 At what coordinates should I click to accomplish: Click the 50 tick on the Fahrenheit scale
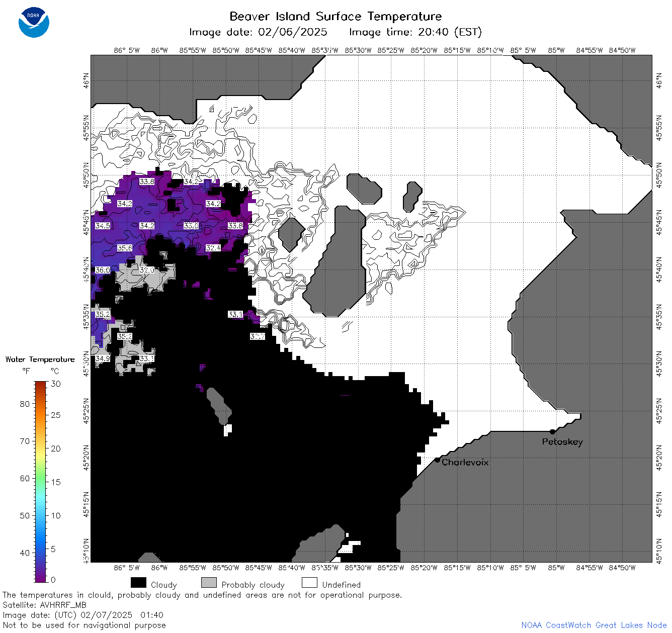(x=25, y=516)
